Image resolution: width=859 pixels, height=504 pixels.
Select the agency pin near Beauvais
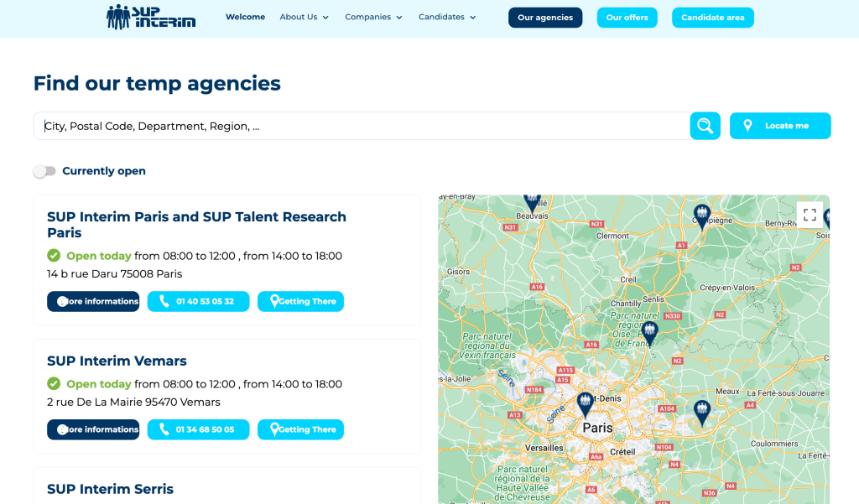(532, 203)
